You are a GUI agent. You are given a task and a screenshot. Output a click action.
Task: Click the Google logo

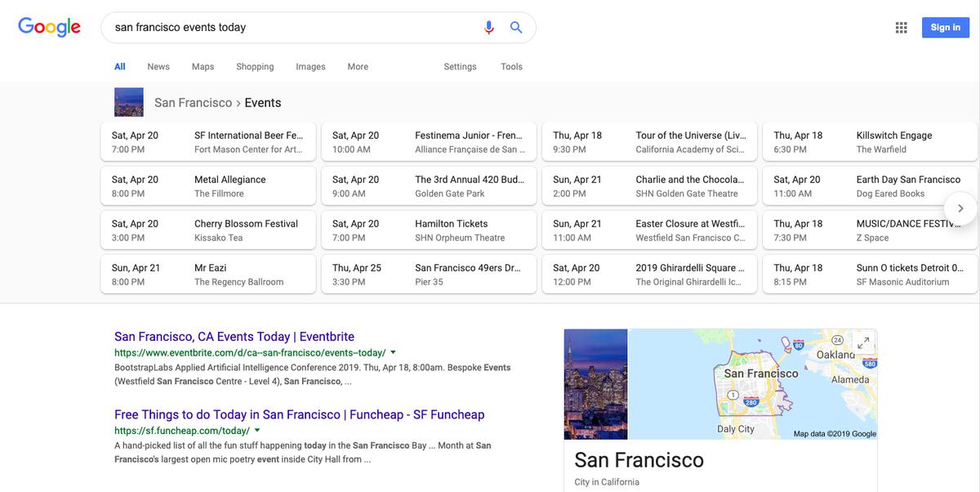49,26
